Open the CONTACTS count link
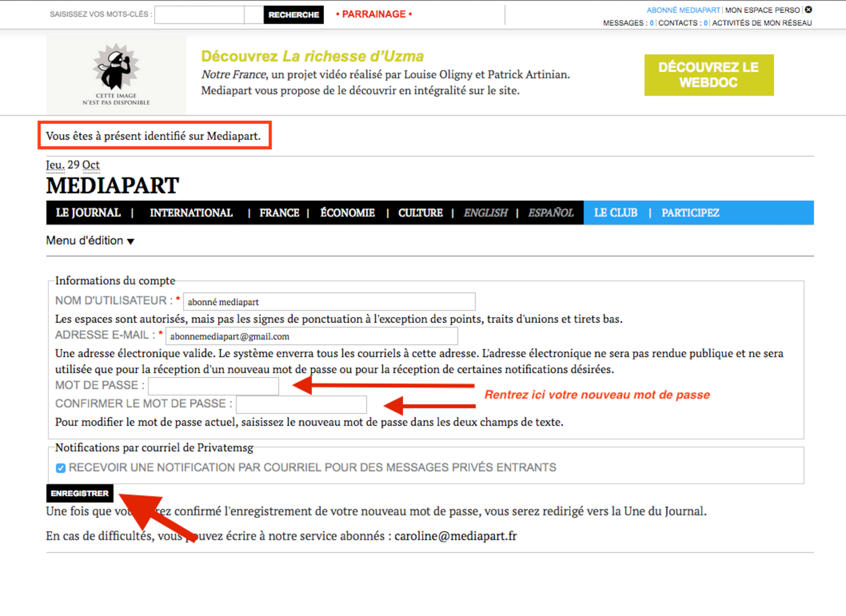Screen dimensions: 846x616 [x=683, y=23]
